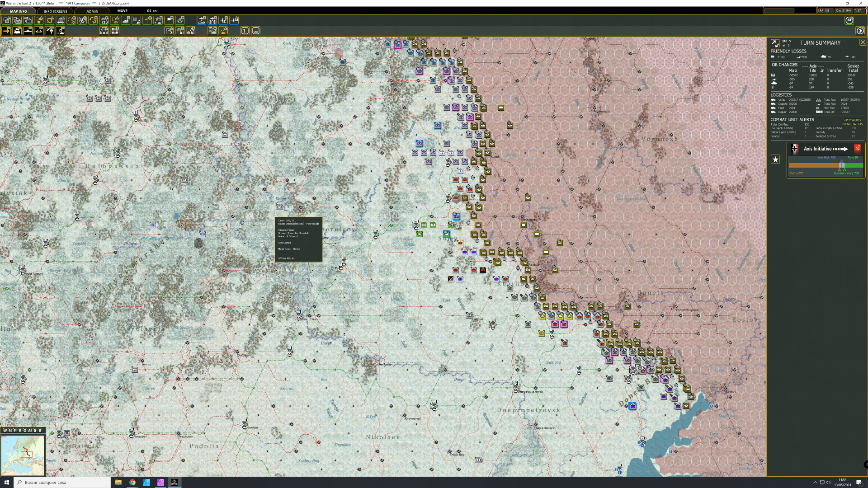868x488 pixels.
Task: Click the signpost location names icon
Action: click(x=147, y=20)
